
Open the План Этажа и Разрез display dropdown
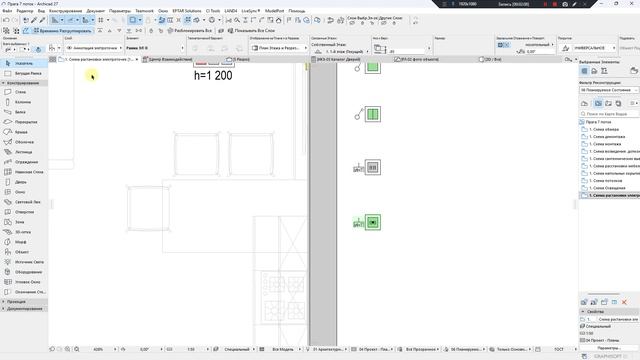tap(279, 48)
